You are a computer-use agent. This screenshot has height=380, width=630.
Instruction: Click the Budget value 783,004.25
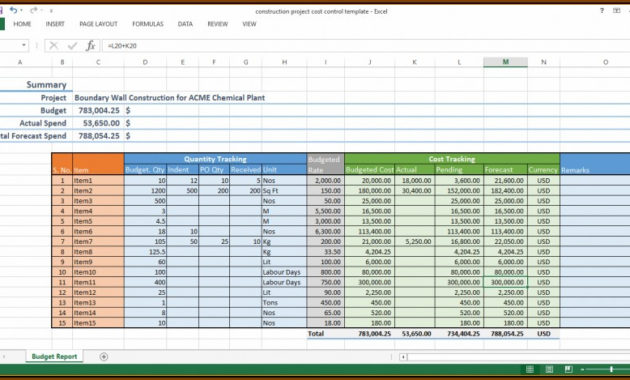coord(99,110)
